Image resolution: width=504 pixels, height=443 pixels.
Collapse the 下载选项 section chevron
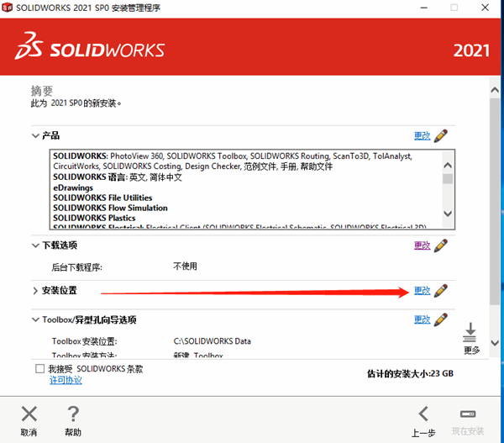(35, 245)
